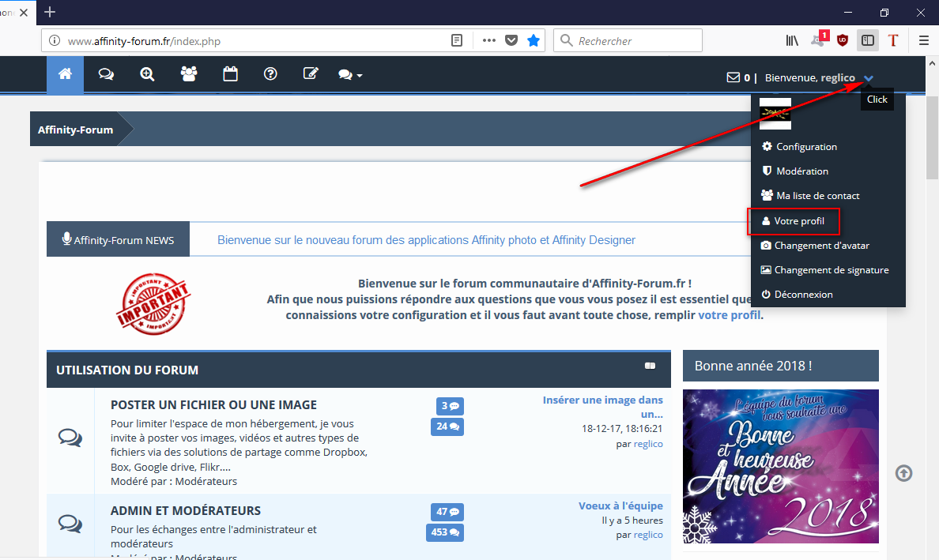This screenshot has height=560, width=939.
Task: Click the back-to-top arrow button
Action: tap(903, 473)
